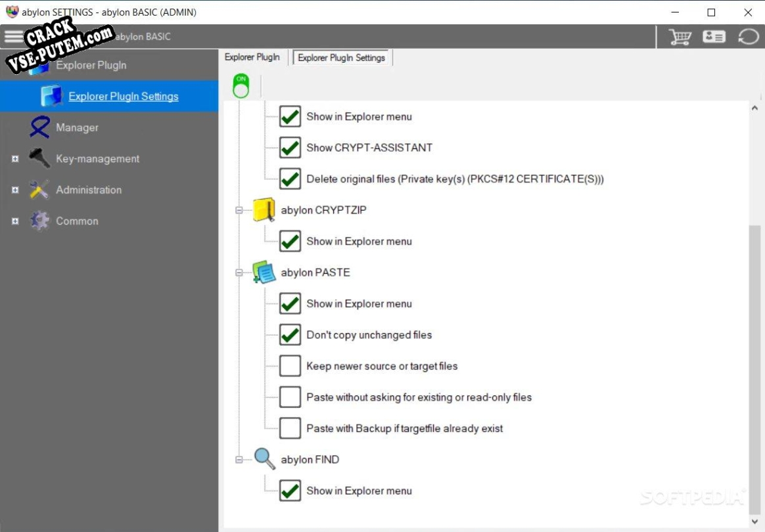Enable Paste without asking for existing files

tap(290, 397)
